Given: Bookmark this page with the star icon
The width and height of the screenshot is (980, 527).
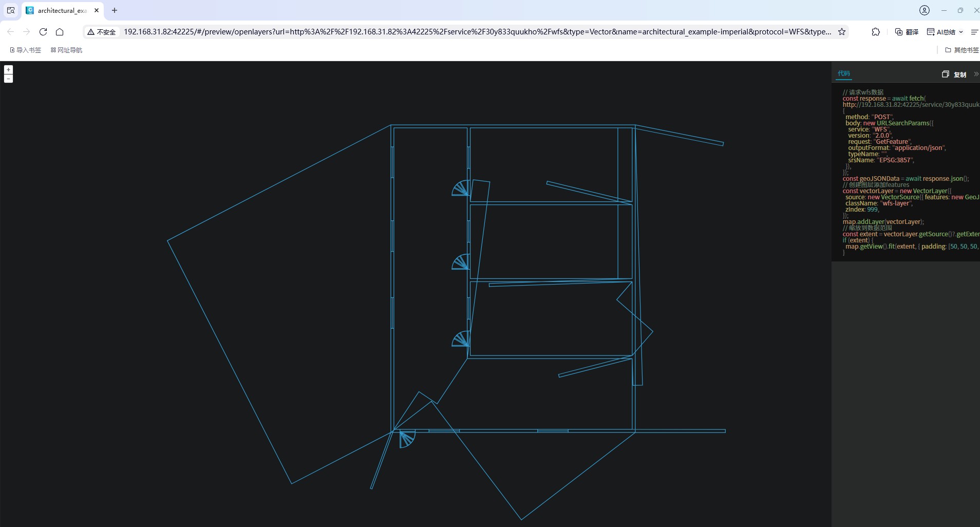Looking at the screenshot, I should click(842, 32).
